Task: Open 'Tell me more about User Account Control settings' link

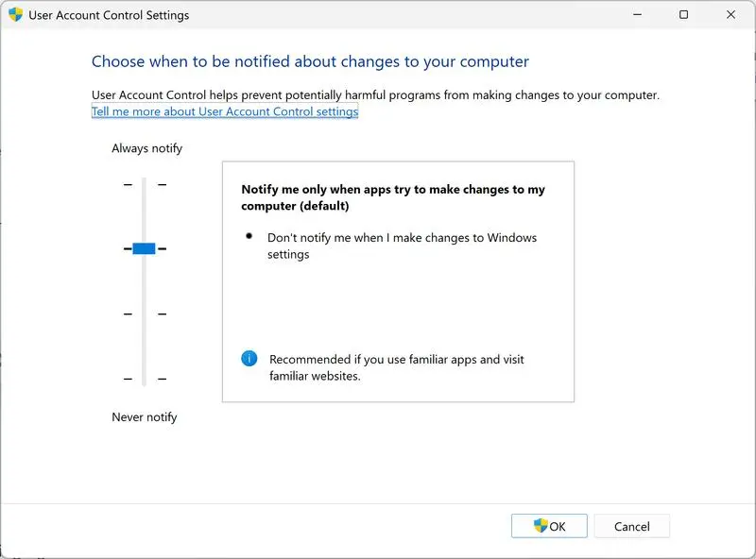Action: pyautogui.click(x=225, y=111)
